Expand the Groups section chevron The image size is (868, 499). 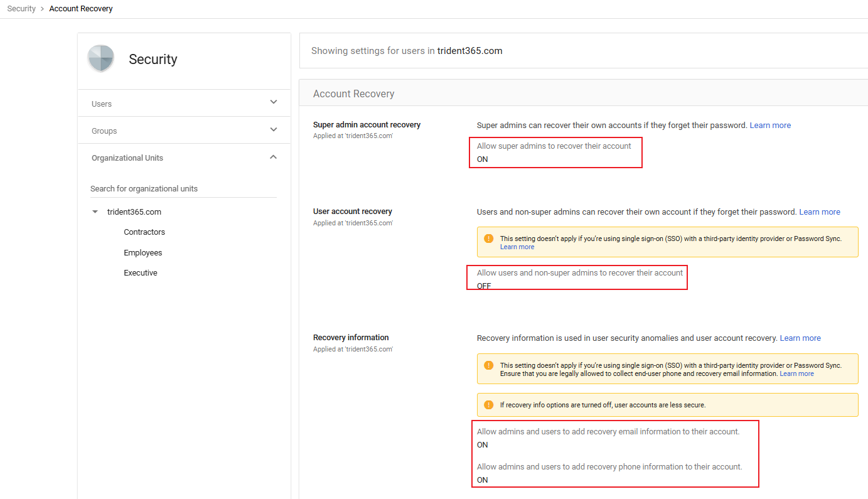[273, 129]
